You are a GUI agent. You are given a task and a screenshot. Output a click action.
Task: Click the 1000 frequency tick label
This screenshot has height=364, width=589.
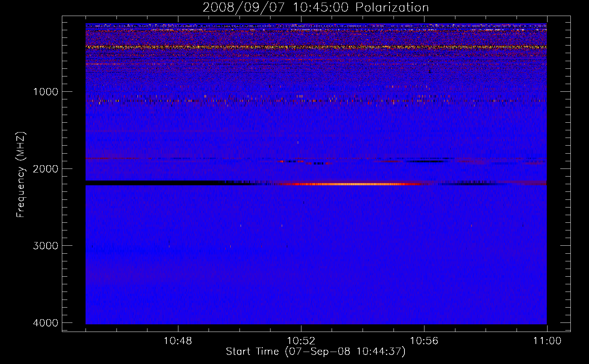46,91
